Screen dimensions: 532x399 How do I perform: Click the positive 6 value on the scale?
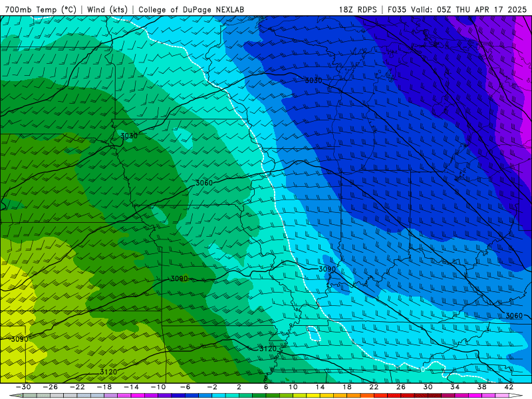[x=266, y=387]
